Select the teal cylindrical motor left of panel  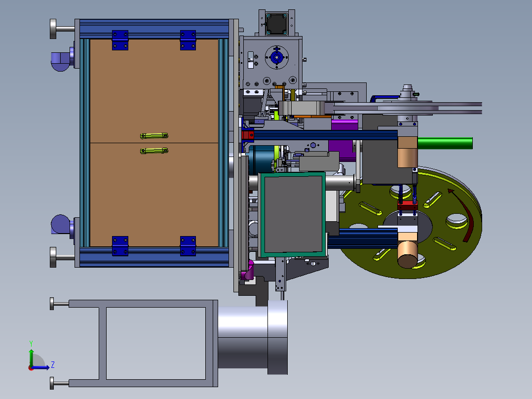pos(262,159)
